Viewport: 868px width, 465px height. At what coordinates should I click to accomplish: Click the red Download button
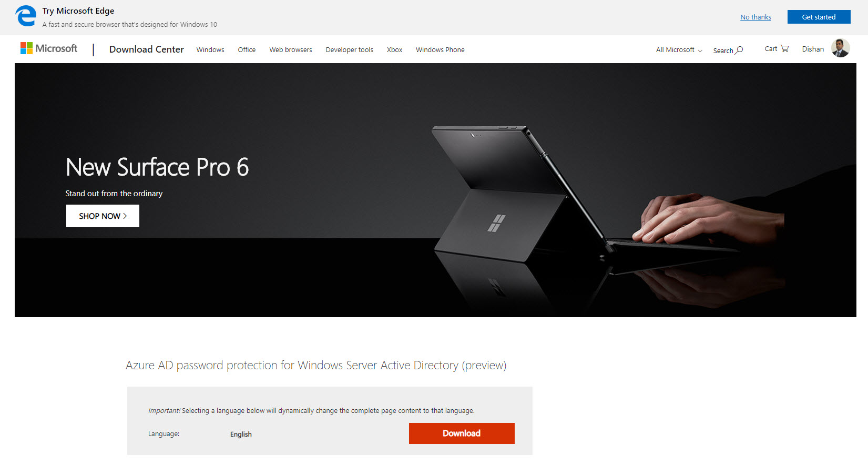[462, 433]
